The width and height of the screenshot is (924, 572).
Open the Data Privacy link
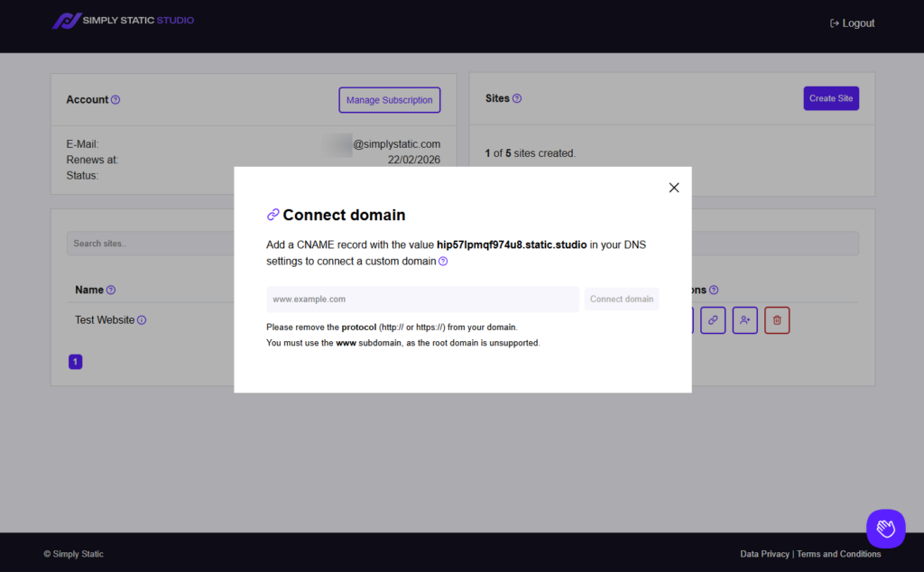[x=764, y=554]
